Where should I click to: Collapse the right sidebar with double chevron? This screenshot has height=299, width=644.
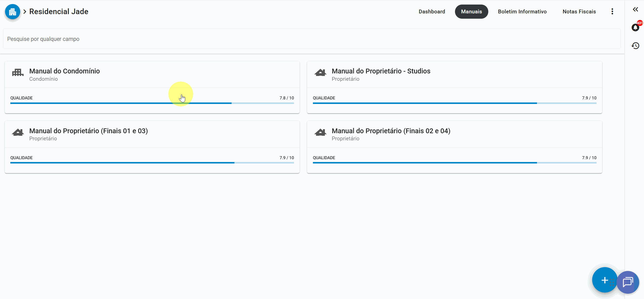(x=635, y=10)
